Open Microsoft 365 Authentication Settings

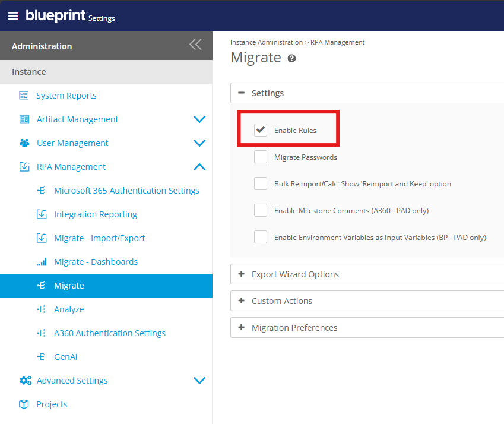pos(126,191)
